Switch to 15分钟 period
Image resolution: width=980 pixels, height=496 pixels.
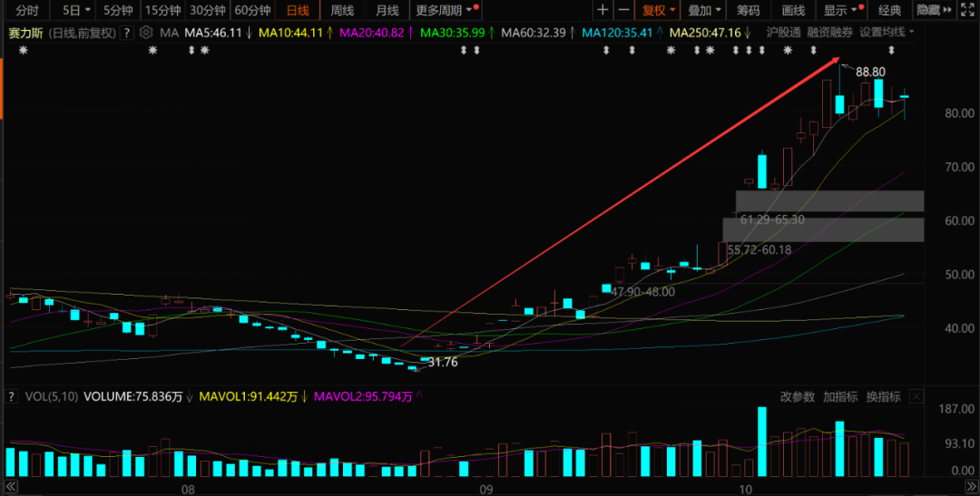162,10
